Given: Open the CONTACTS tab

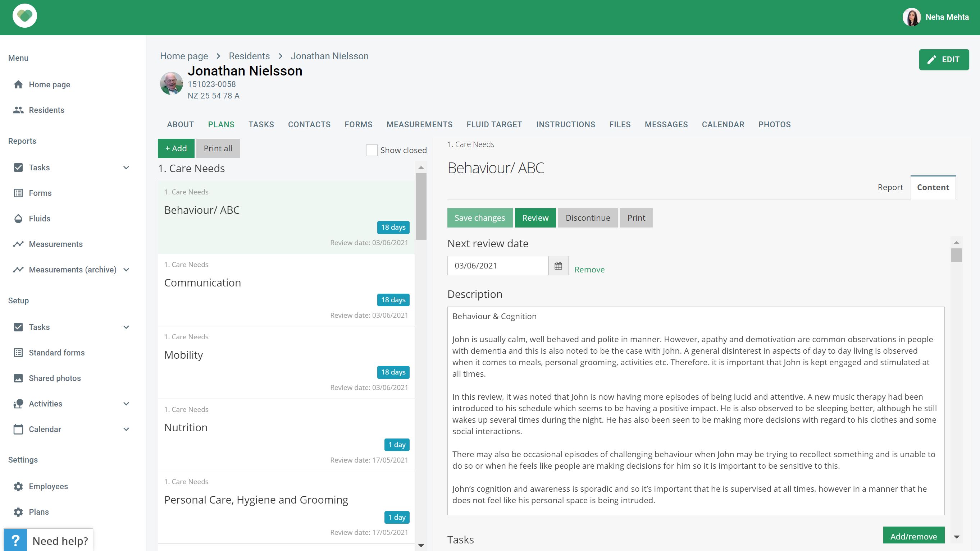Looking at the screenshot, I should click(309, 124).
